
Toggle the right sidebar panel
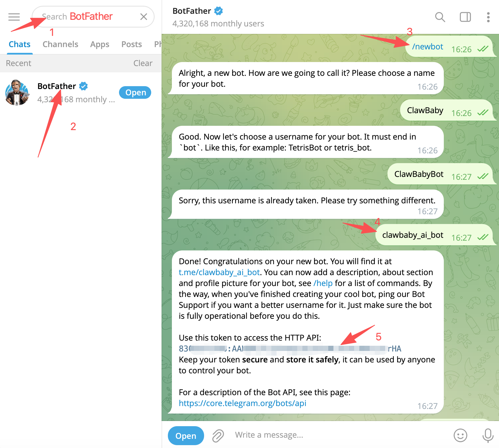point(465,17)
